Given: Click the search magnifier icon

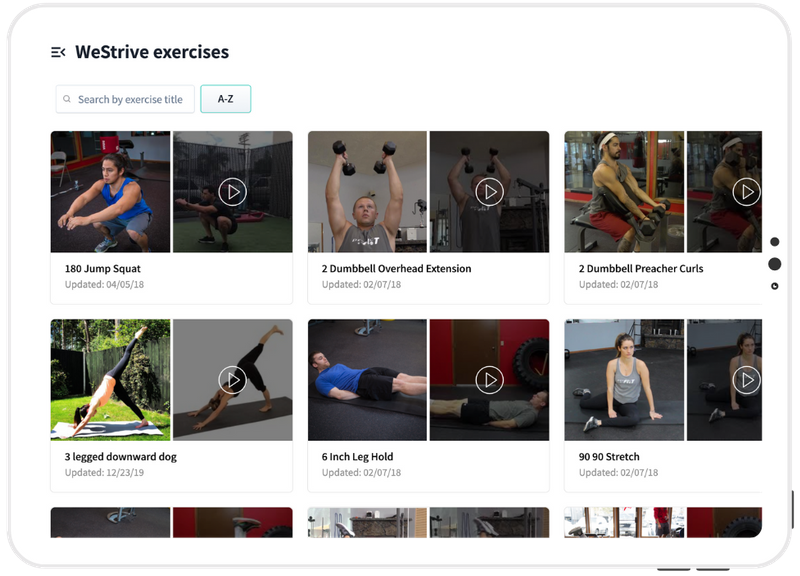Looking at the screenshot, I should coord(66,99).
